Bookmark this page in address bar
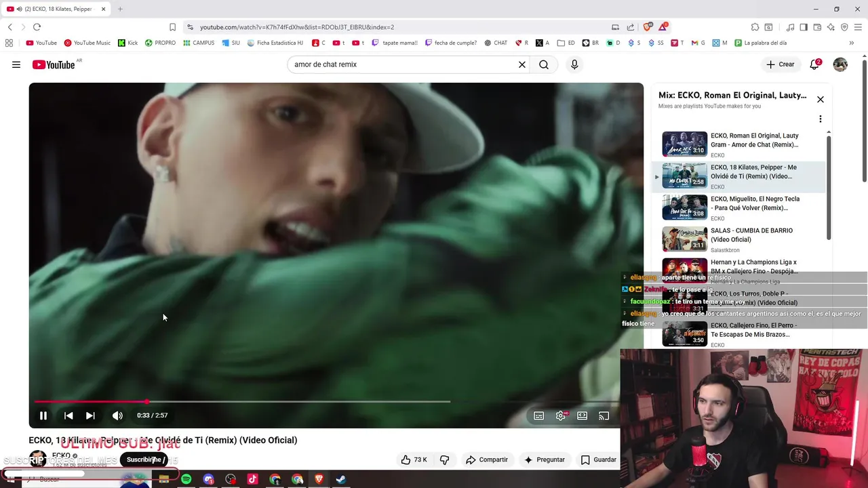The height and width of the screenshot is (488, 868). 172,27
